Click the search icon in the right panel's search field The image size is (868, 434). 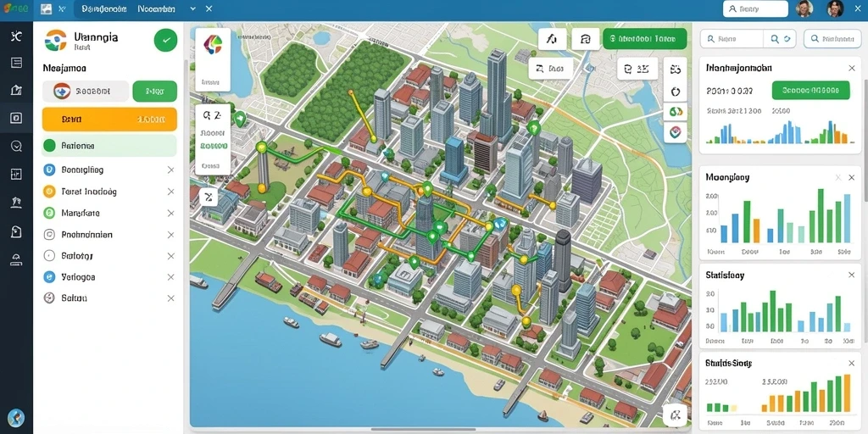[775, 39]
